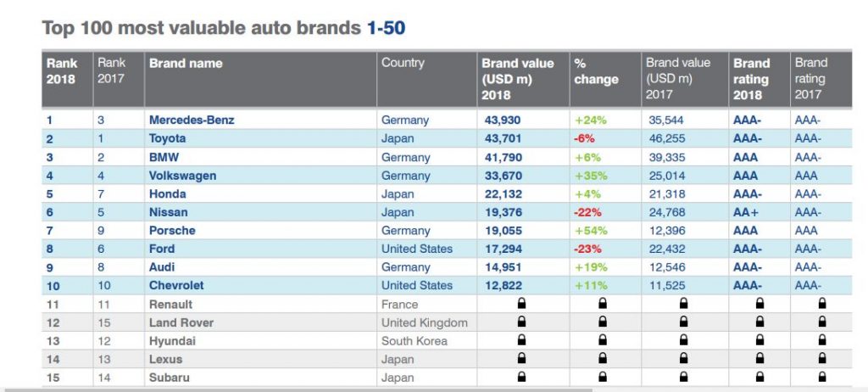Click the Volkswagen brand name
This screenshot has height=392, width=868.
point(183,176)
